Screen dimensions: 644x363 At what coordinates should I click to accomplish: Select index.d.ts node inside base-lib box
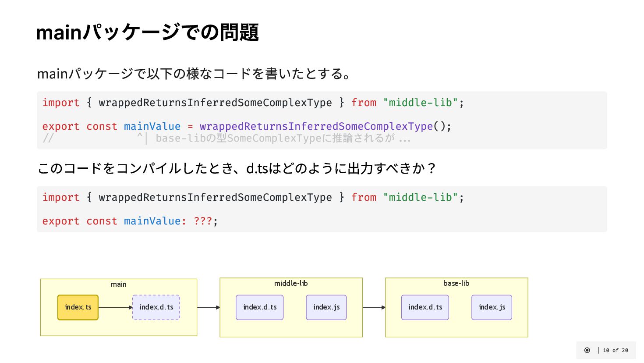[425, 307]
